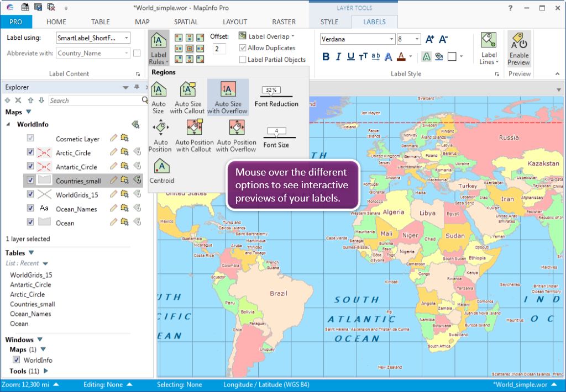566x392 pixels.
Task: Click Enable Preview icon
Action: (519, 49)
